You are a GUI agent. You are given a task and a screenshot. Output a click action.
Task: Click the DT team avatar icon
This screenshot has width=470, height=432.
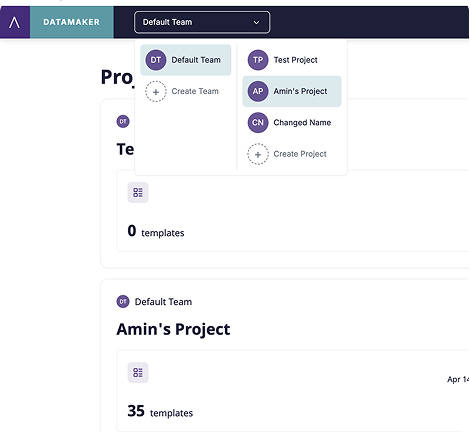(156, 60)
